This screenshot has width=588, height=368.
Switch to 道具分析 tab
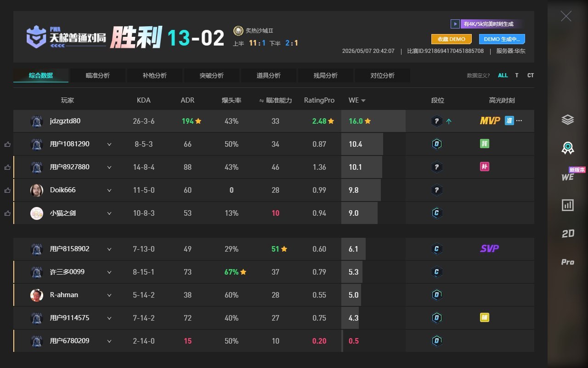[x=269, y=75]
